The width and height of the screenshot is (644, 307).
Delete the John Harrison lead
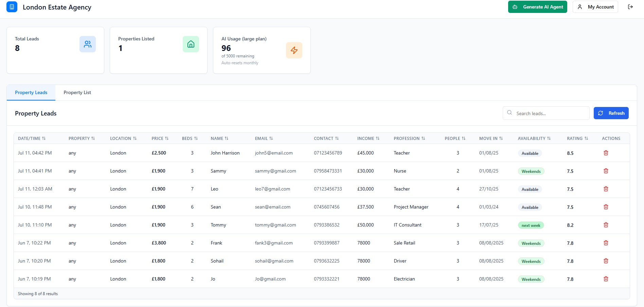tap(606, 153)
